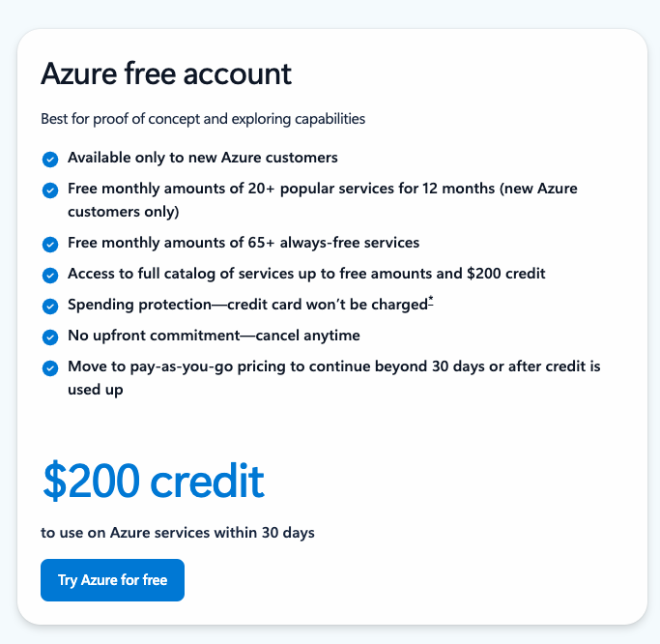The height and width of the screenshot is (644, 660).
Task: Click the large '$200 credit' text
Action: coord(154,481)
